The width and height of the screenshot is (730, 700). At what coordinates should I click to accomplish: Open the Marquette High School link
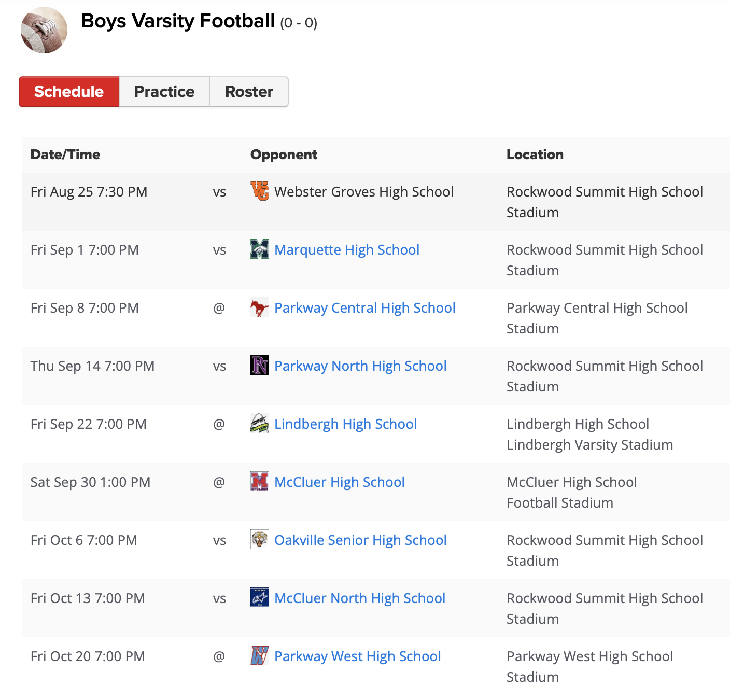click(347, 250)
